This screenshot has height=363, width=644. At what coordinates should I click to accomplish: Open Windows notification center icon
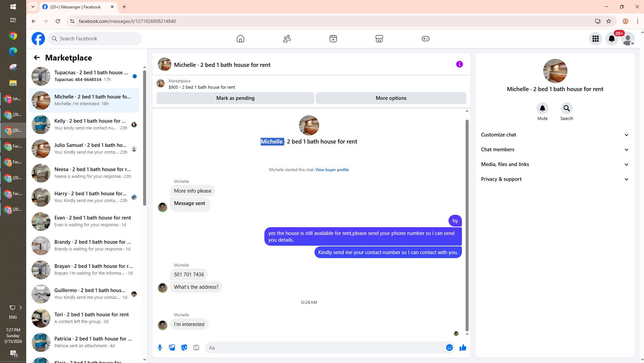coord(13,354)
